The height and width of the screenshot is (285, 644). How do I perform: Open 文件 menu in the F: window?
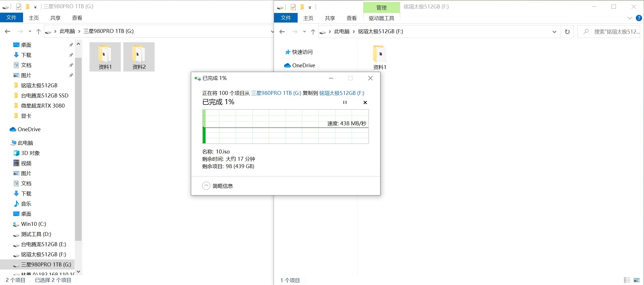tap(286, 18)
